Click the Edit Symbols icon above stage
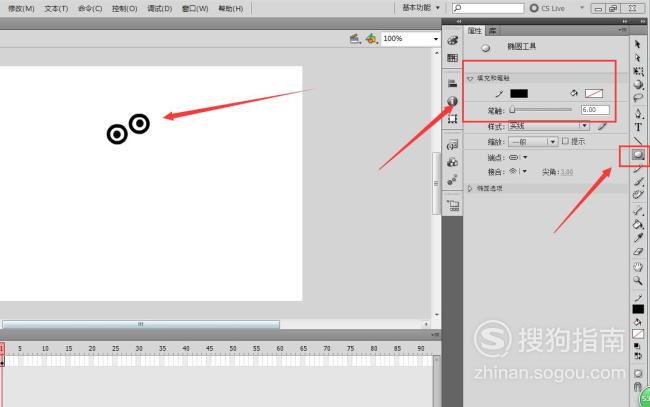The image size is (650, 407). [371, 39]
